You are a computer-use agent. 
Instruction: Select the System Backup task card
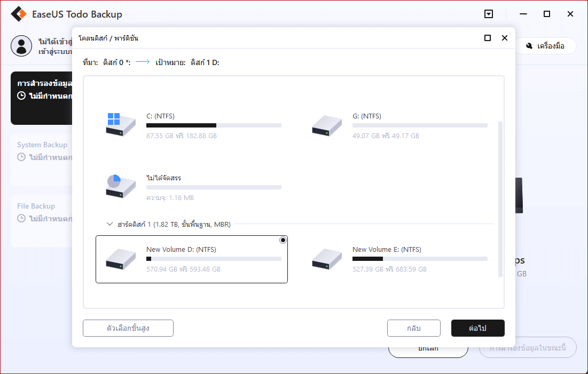click(x=42, y=160)
